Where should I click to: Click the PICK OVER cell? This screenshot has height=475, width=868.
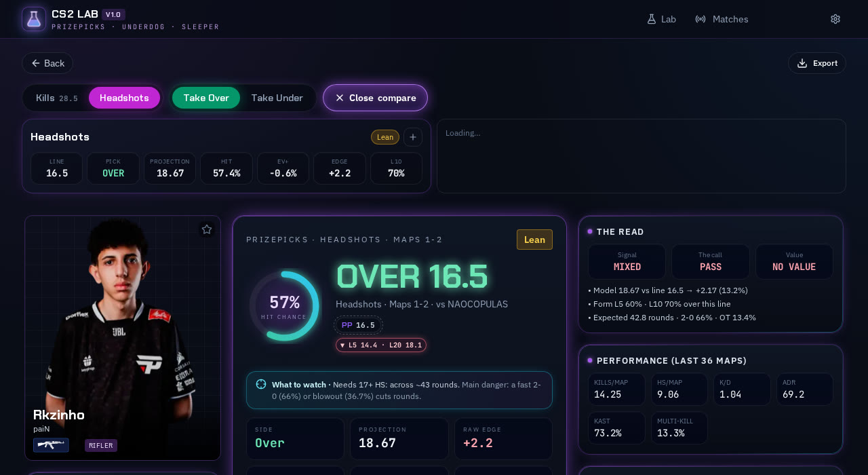coord(113,168)
